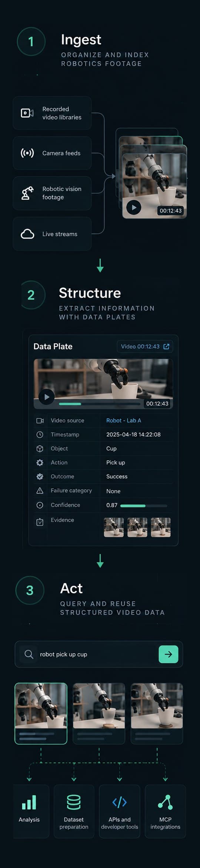Screen dimensions: 200x868
Task: Click the 'Act' heading
Action: point(71,588)
